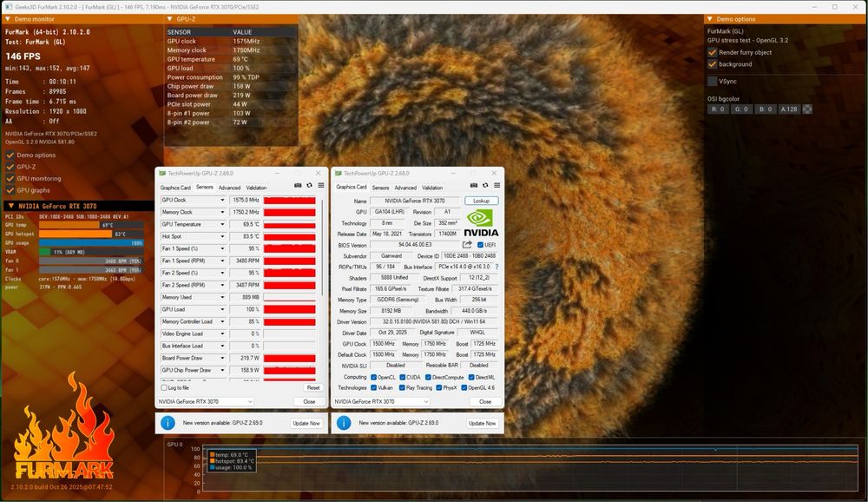Screen dimensions: 868x502
Task: Click the GPU-Z app icon in Graphics Card window title bar
Action: [x=339, y=174]
